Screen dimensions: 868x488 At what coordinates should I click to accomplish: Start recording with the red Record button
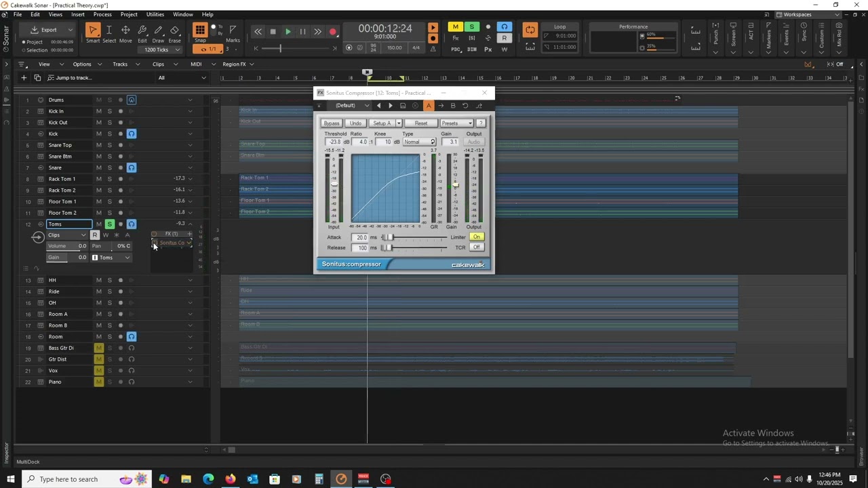[333, 32]
